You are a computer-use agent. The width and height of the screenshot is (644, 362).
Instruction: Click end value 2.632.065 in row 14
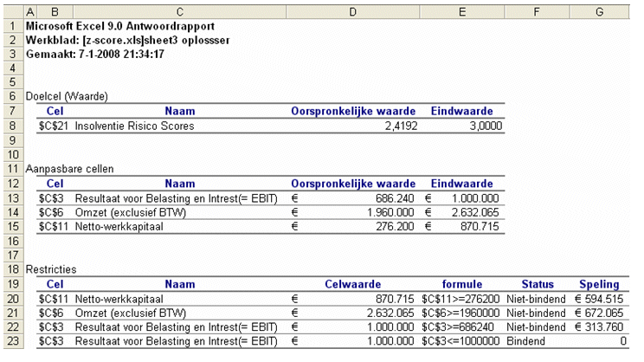pos(475,212)
